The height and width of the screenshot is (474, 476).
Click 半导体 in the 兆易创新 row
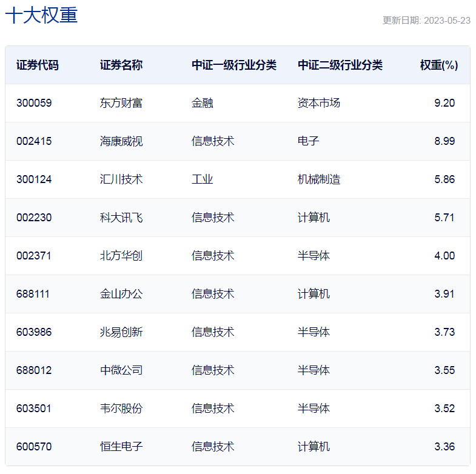pos(313,332)
